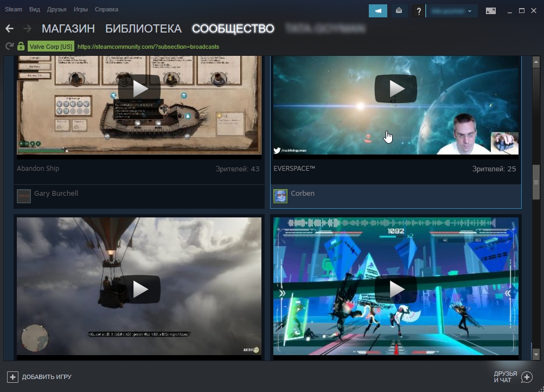Play the neon fighting game broadcast

pos(396,290)
